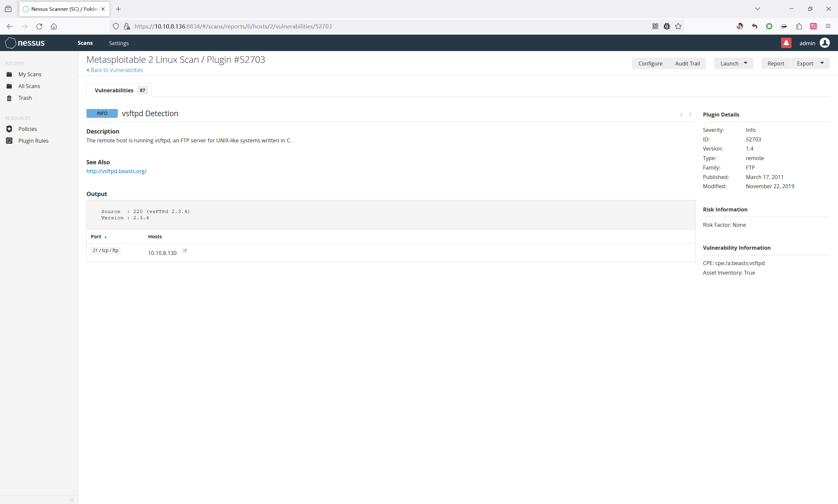Click the pink translate extension icon
This screenshot has width=838, height=504.
(813, 26)
